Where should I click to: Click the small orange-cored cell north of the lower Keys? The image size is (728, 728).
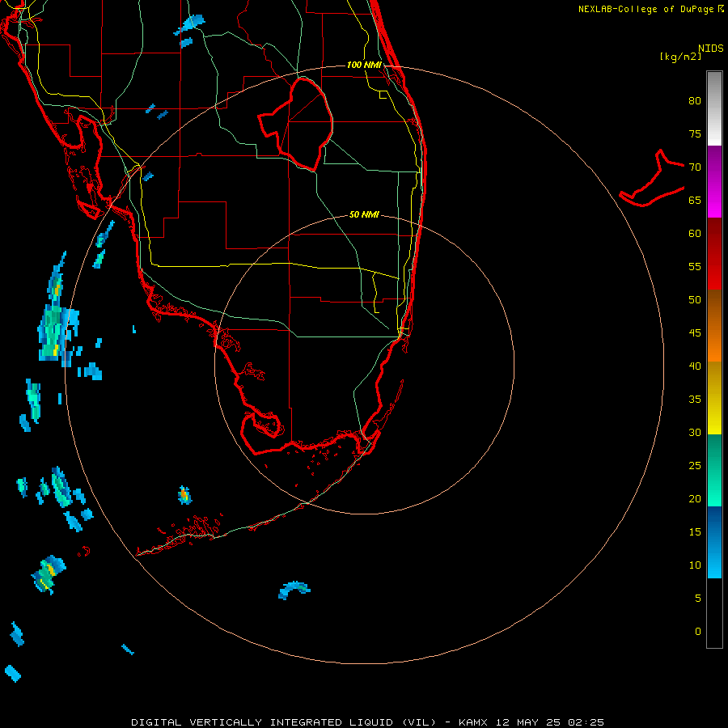tap(184, 495)
